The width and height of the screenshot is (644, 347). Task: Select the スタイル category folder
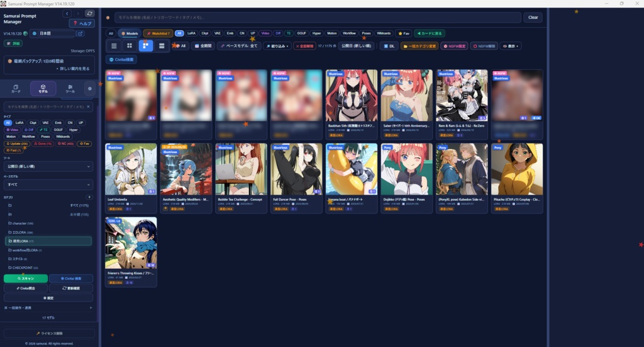click(48, 259)
